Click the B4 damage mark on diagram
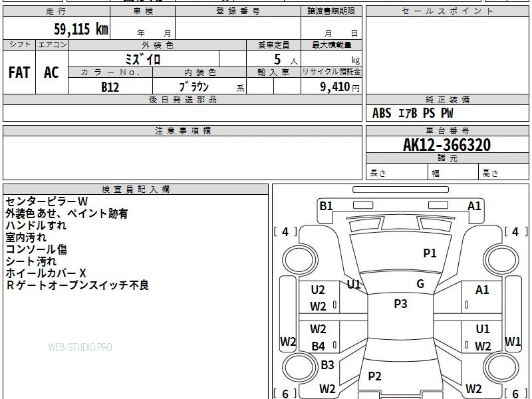The width and height of the screenshot is (532, 399). pos(319,346)
